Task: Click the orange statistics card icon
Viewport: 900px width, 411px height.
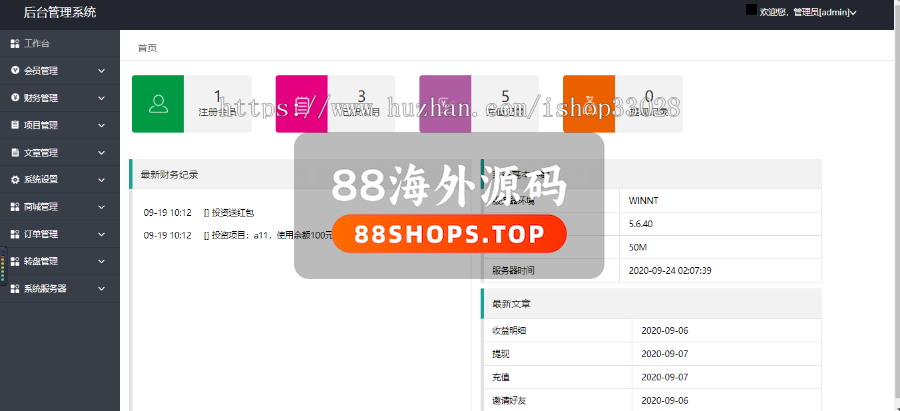Action: coord(589,104)
